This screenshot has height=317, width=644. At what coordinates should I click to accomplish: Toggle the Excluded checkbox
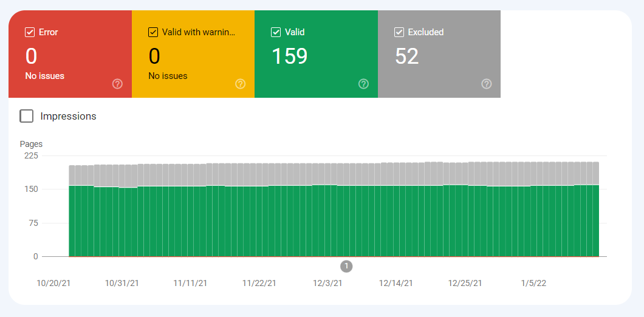(x=399, y=32)
